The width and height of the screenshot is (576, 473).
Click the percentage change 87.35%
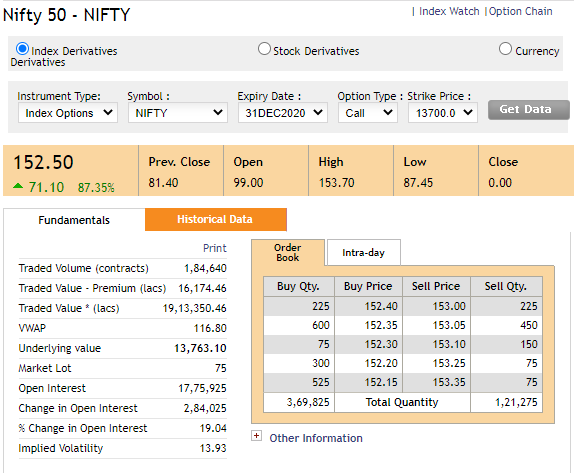tap(96, 188)
